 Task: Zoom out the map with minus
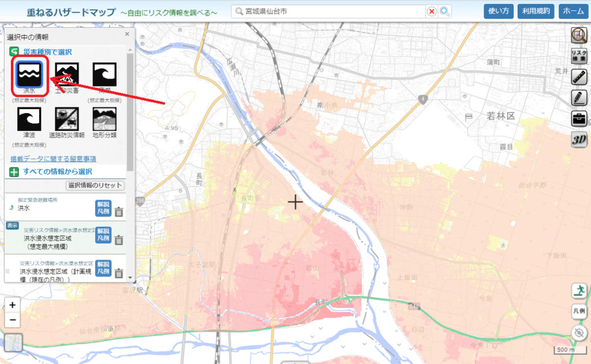(x=13, y=320)
